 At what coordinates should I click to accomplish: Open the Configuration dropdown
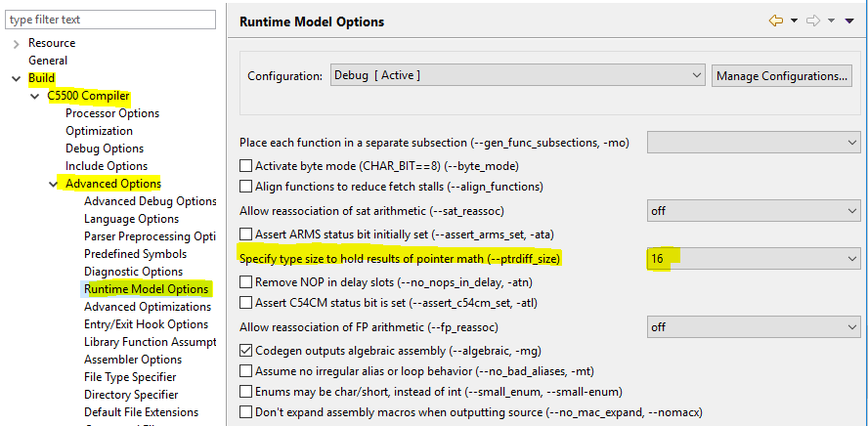pos(518,75)
